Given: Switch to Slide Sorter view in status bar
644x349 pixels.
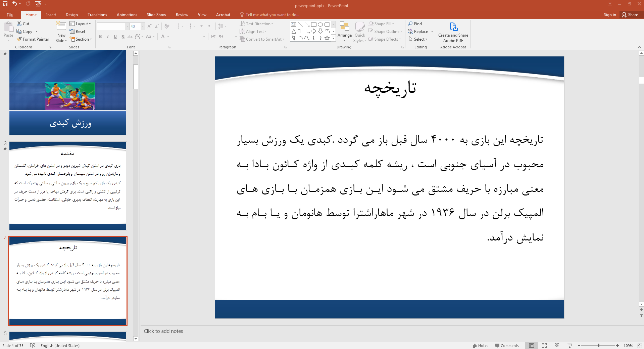Looking at the screenshot, I should click(x=544, y=346).
